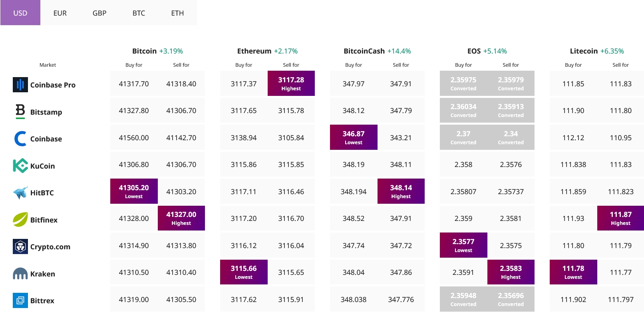Click Bittrex Litecoin buy price 111.902
The height and width of the screenshot is (312, 644).
573,299
